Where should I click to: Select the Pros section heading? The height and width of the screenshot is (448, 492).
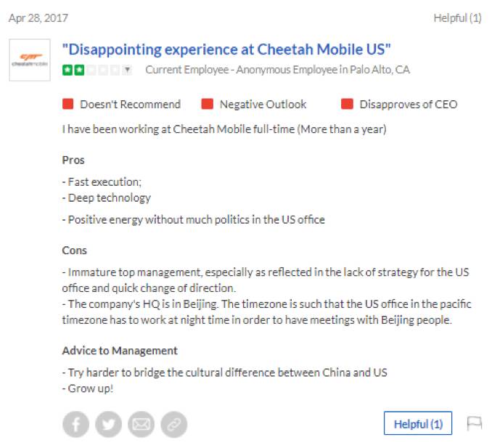73,160
